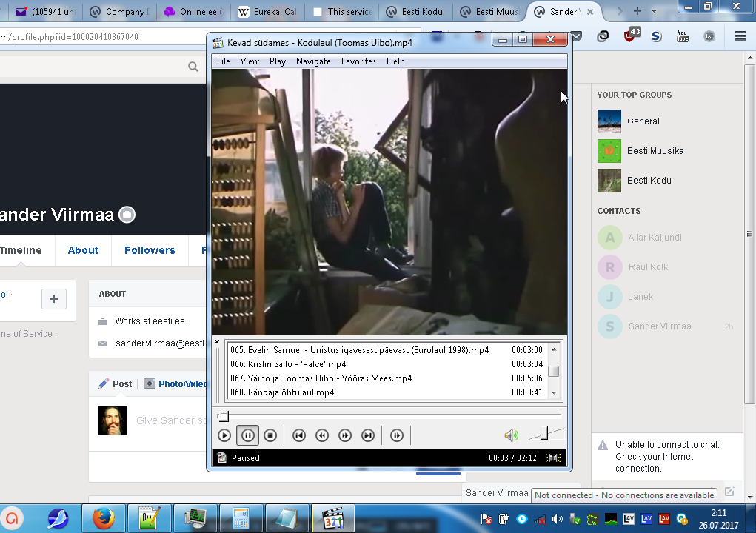Open the File menu in the media player

point(223,61)
